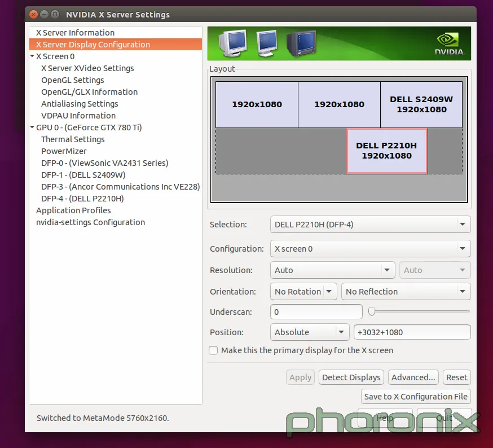Go to OpenGL Settings
Image resolution: width=493 pixels, height=448 pixels.
73,80
